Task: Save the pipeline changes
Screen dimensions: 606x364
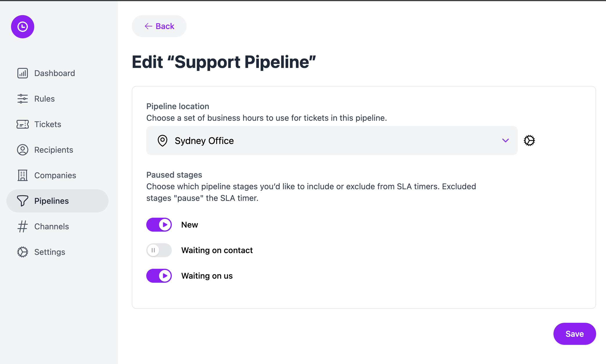Action: coord(575,334)
